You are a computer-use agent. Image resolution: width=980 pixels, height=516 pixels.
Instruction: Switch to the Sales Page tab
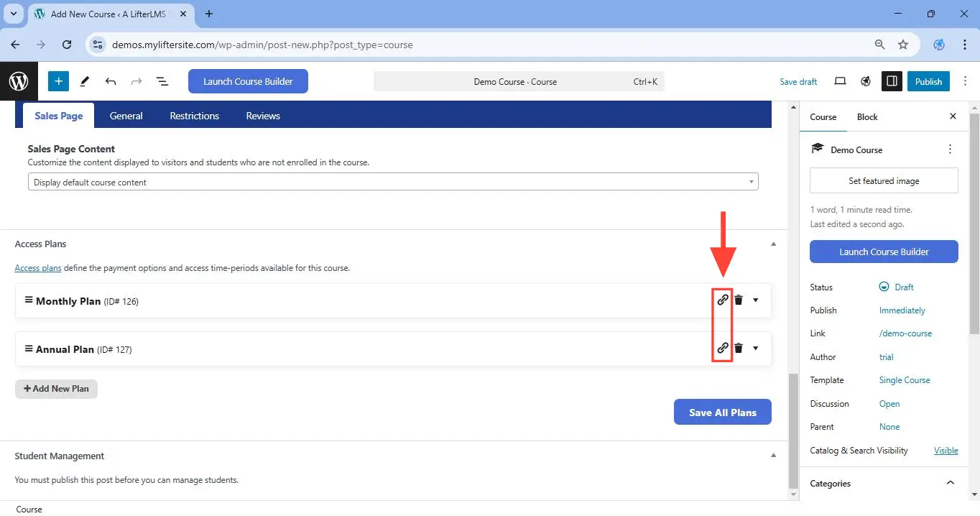pos(59,116)
